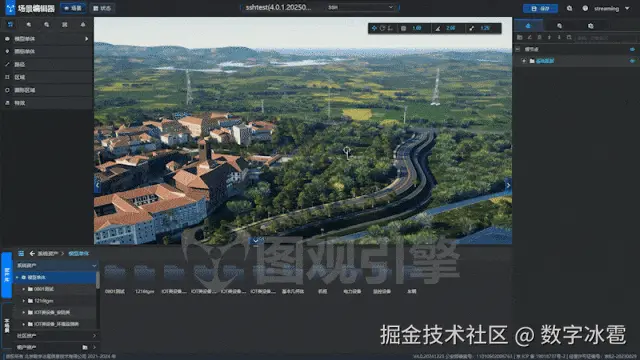Click the bell-shaped icon in left panel toolbar
The height and width of the screenshot is (360, 640).
tap(83, 24)
